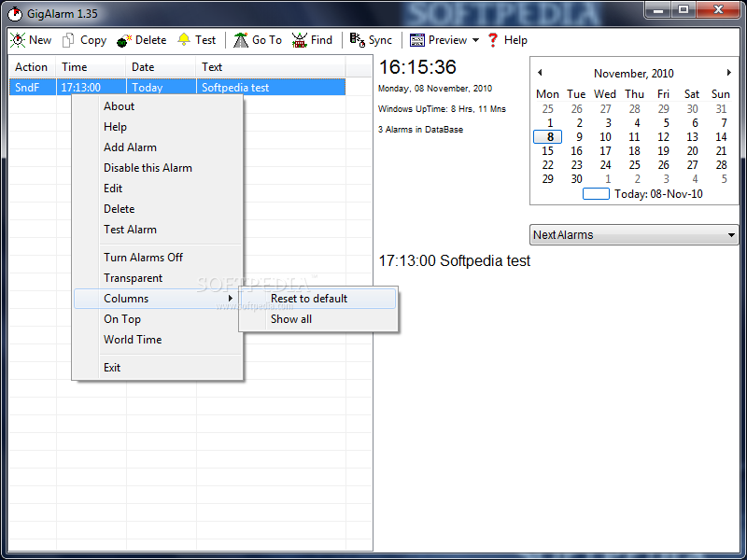The image size is (747, 560).
Task: Toggle On Top in context menu
Action: tap(122, 319)
